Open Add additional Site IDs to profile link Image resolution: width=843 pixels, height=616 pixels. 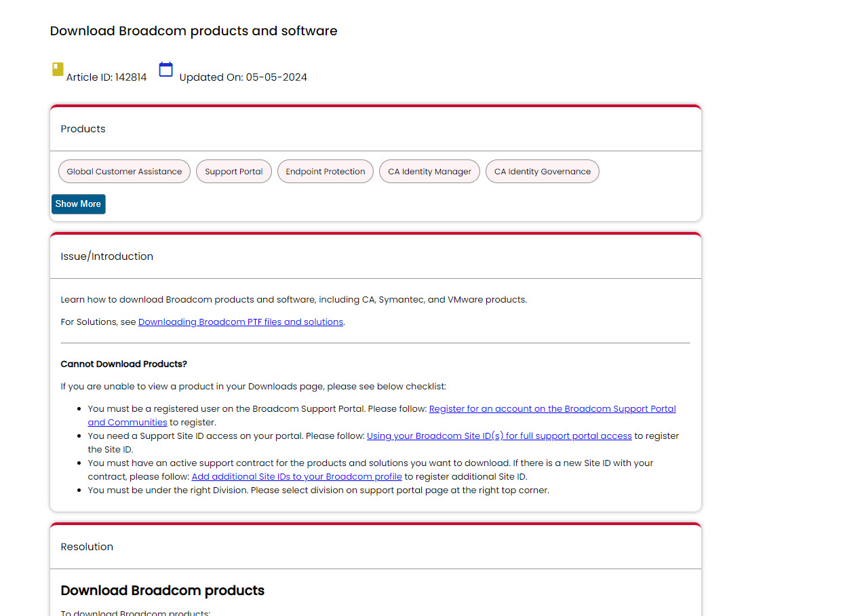(297, 477)
